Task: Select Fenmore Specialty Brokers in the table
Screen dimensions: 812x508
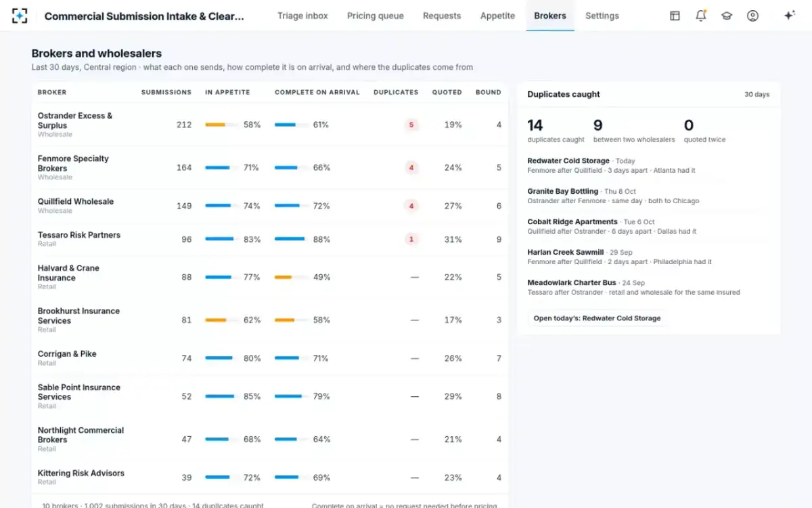Action: point(73,163)
